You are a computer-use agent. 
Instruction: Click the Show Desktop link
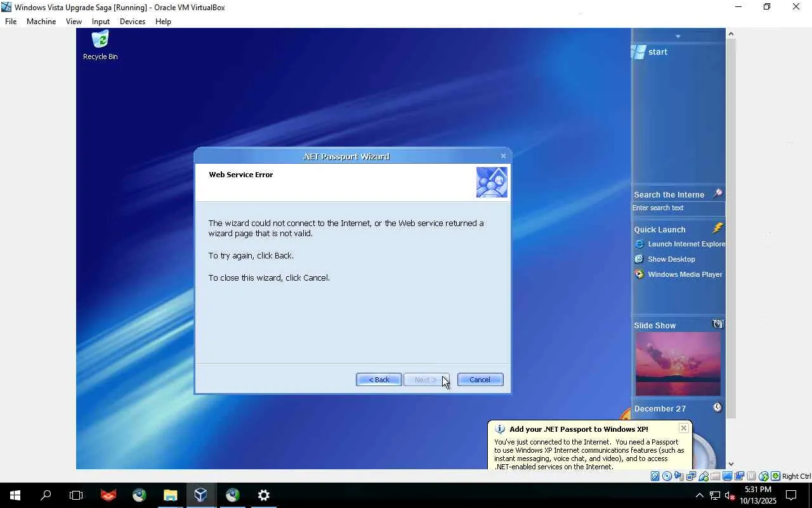pos(671,259)
